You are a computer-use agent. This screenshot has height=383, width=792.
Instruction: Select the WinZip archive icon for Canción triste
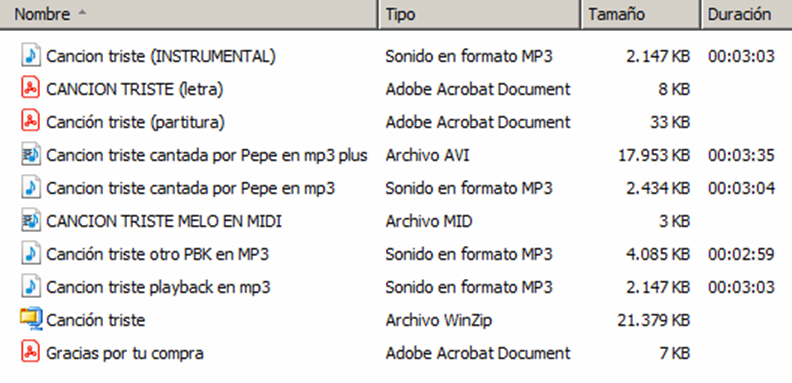click(31, 319)
